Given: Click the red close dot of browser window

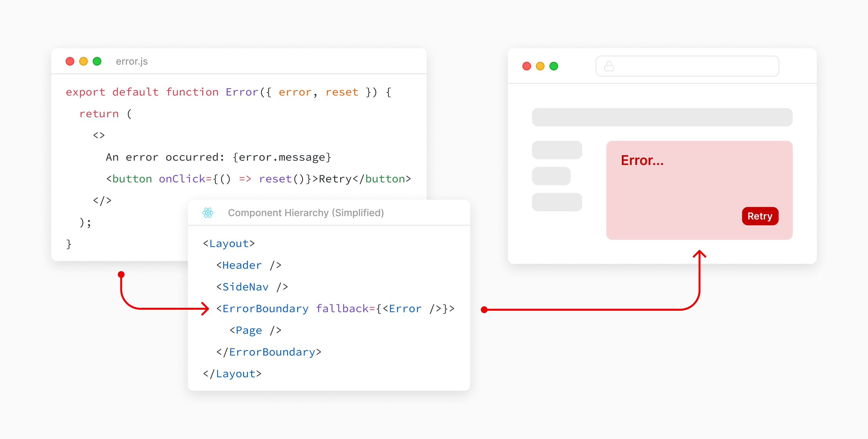Looking at the screenshot, I should click(526, 66).
